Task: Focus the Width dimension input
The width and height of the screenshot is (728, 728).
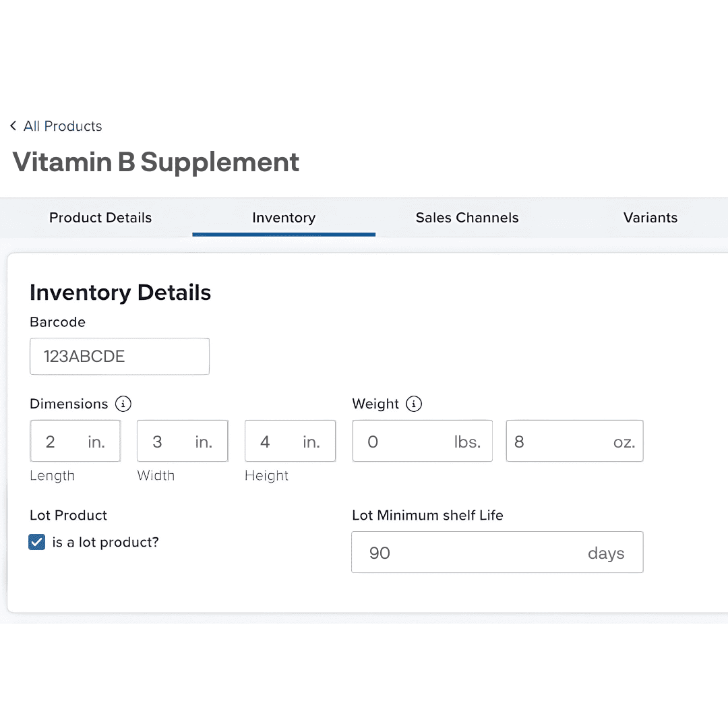Action: pos(182,442)
